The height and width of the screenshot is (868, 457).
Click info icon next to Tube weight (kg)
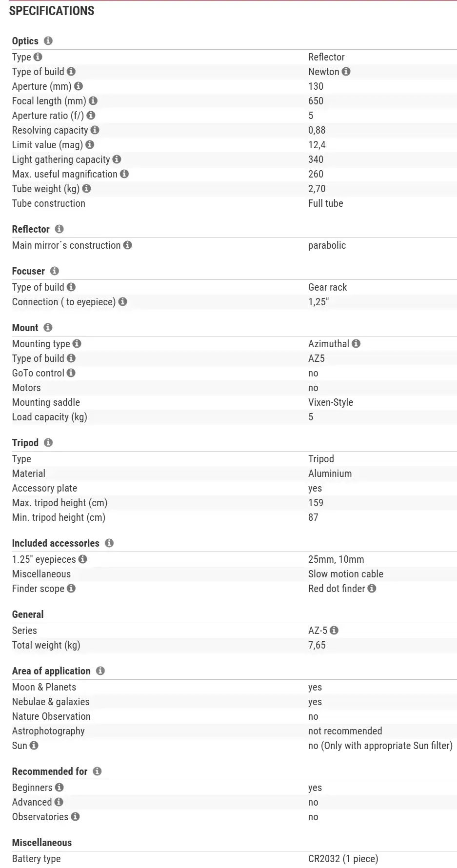tap(87, 189)
